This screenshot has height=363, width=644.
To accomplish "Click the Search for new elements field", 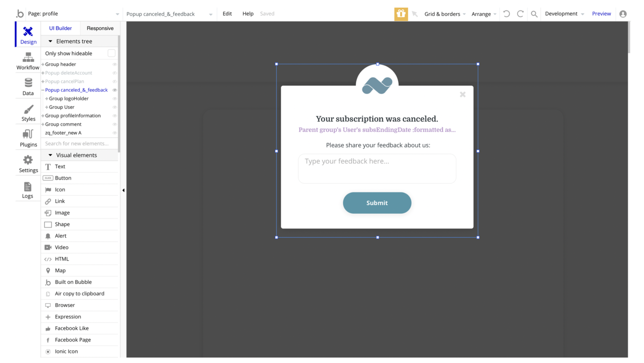I will [x=80, y=143].
